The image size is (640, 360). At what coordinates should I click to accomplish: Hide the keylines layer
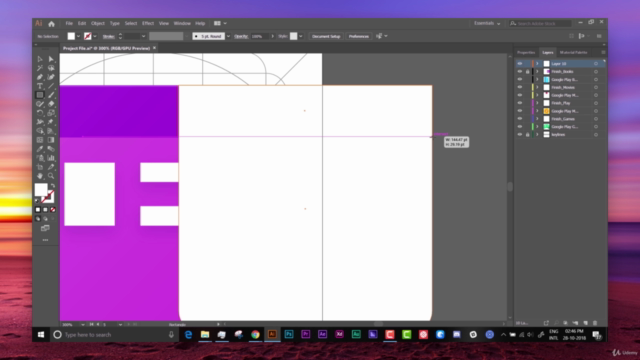pos(520,134)
